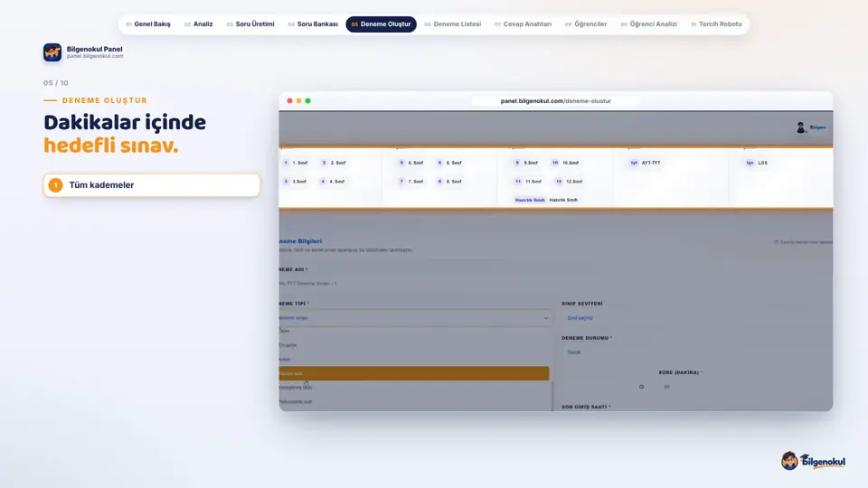This screenshot has height=488, width=868.
Task: Pick the Ödev option in dropdown
Action: (415, 331)
